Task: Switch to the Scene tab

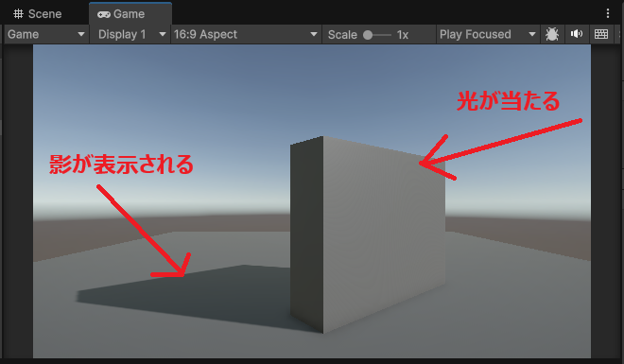Action: coord(38,14)
